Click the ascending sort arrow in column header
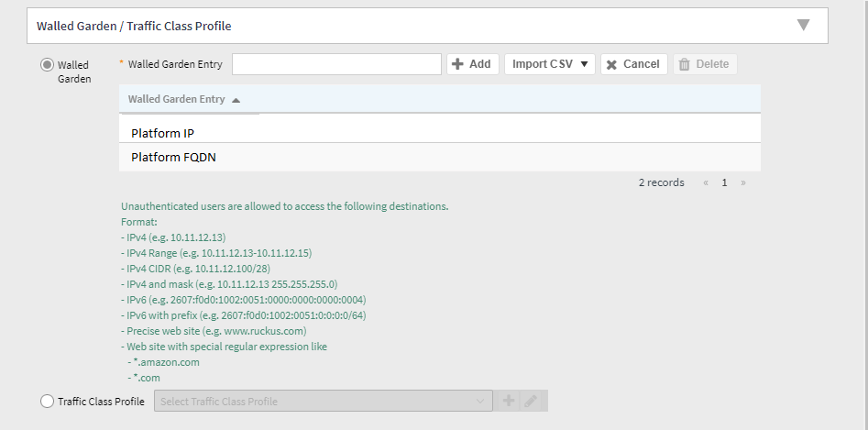This screenshot has height=430, width=868. tap(236, 100)
